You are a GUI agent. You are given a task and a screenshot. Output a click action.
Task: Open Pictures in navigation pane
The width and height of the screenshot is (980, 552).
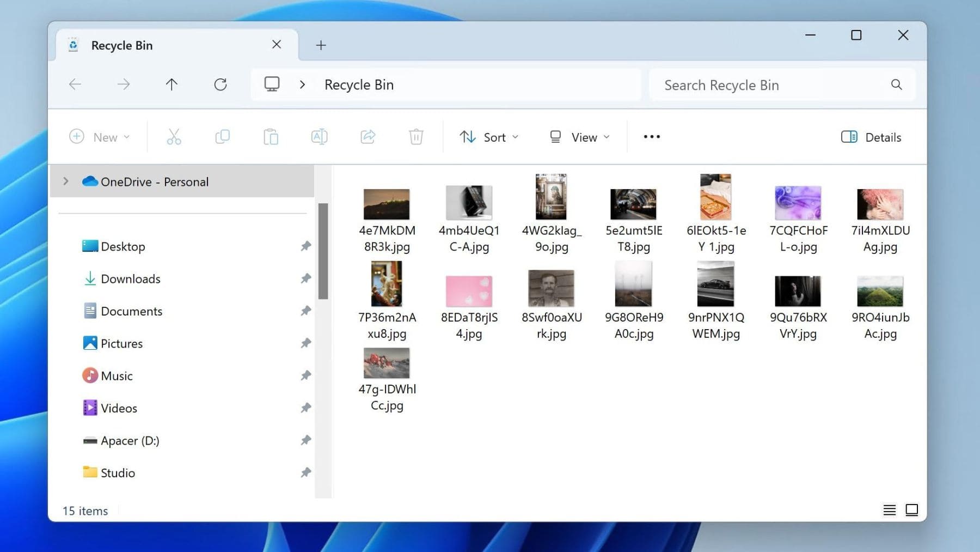tap(113, 343)
